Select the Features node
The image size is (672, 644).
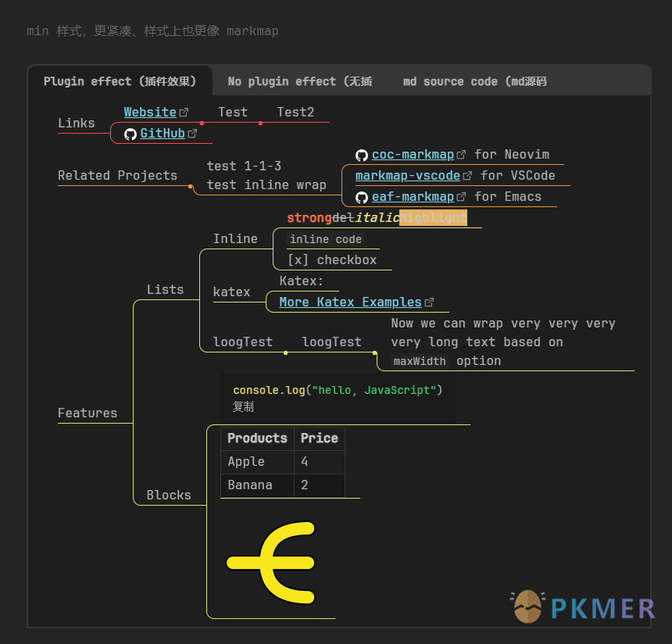[88, 413]
